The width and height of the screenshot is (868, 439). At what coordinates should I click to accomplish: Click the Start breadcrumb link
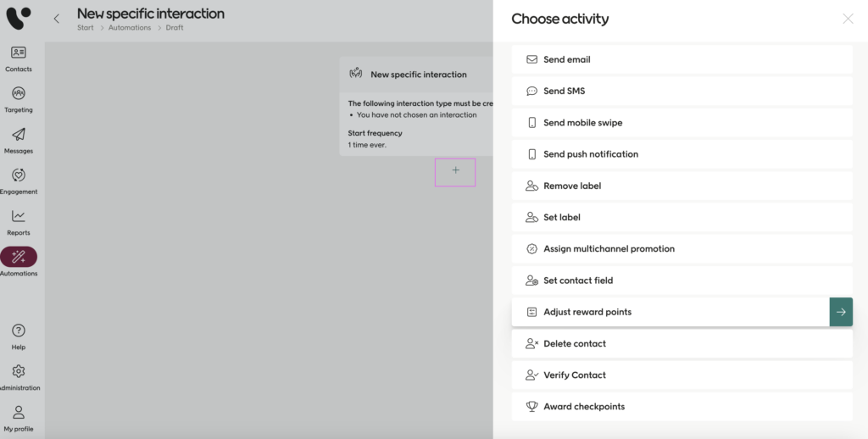click(85, 28)
